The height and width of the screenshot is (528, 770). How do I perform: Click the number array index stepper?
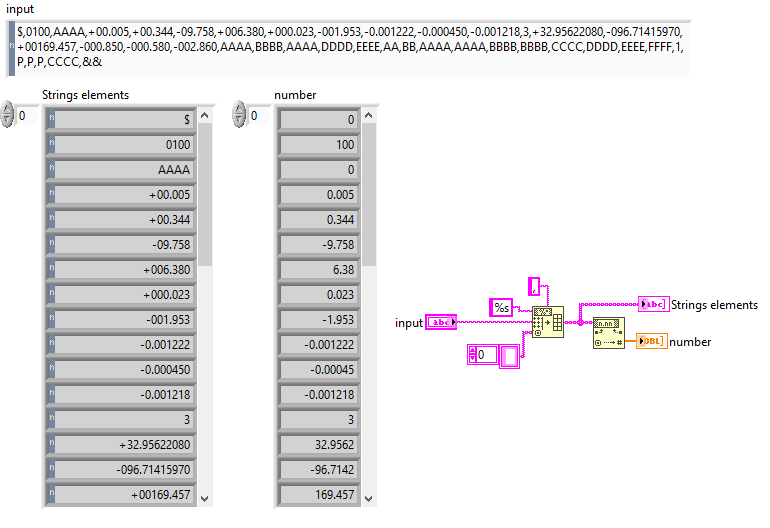point(239,114)
